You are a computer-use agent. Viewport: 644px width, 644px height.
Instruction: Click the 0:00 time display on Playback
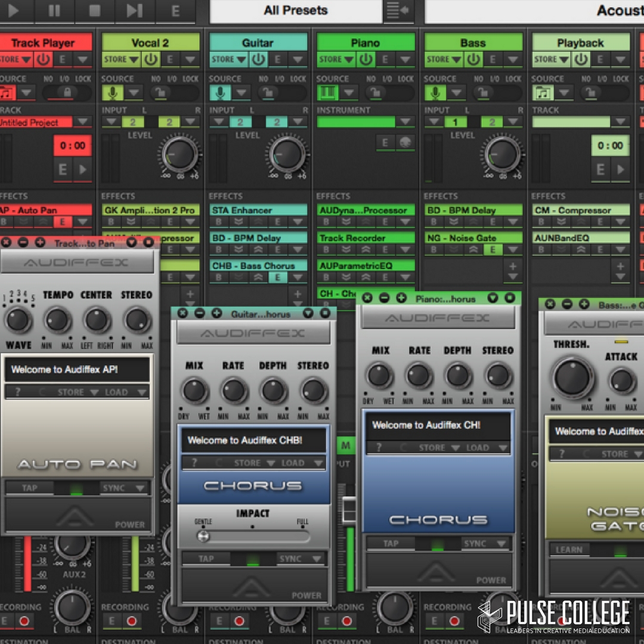tap(610, 145)
